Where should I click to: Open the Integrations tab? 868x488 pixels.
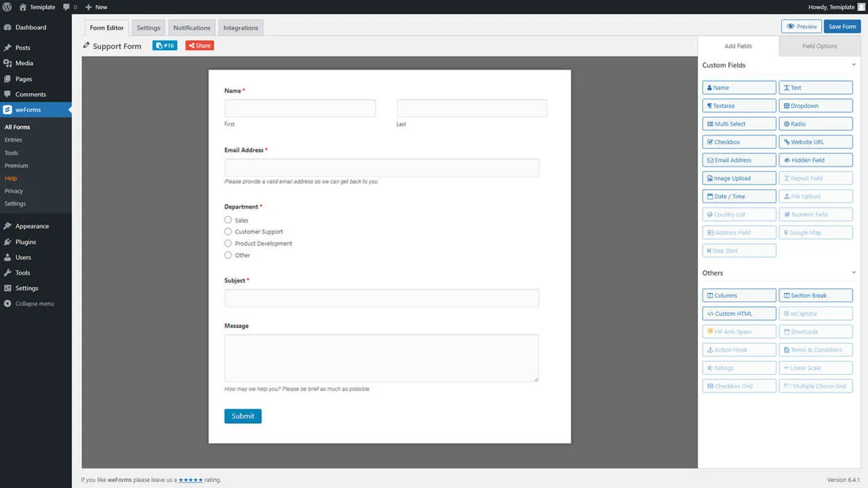pos(241,28)
